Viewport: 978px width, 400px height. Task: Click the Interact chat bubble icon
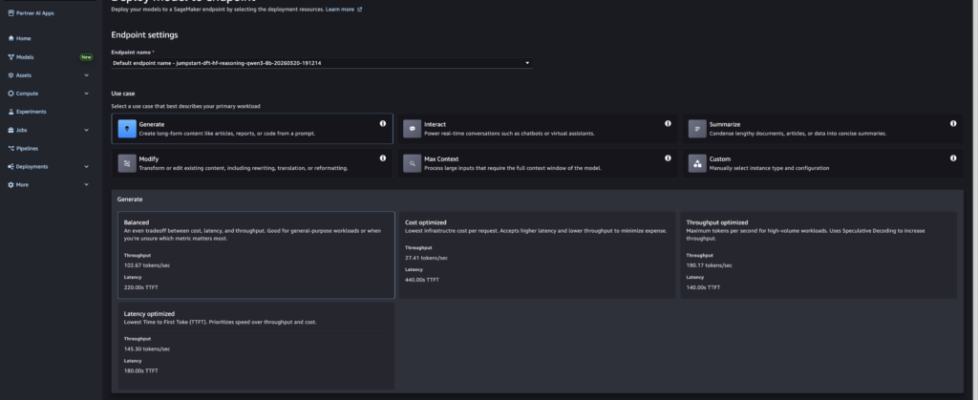pyautogui.click(x=411, y=129)
